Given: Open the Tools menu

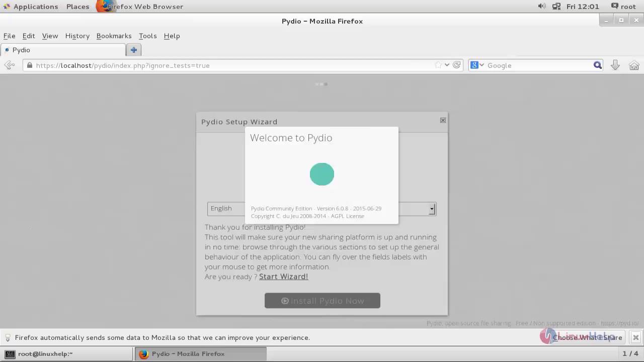Looking at the screenshot, I should pyautogui.click(x=148, y=36).
